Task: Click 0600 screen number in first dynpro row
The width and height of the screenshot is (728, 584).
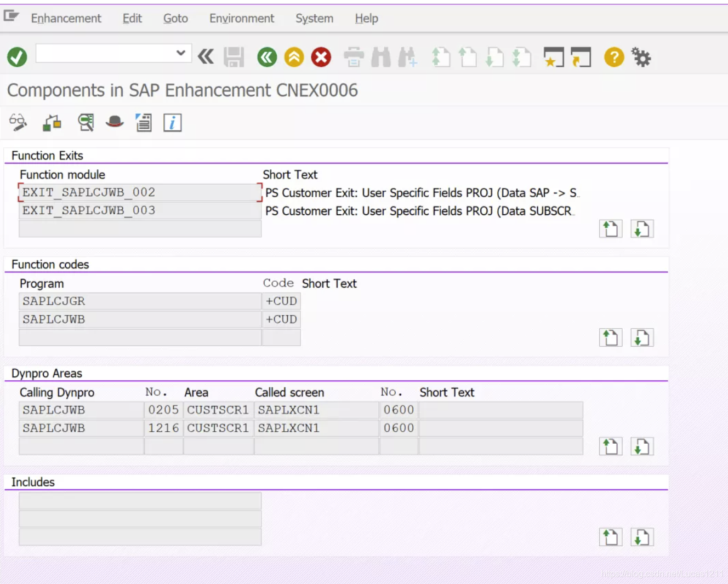Action: pos(399,410)
